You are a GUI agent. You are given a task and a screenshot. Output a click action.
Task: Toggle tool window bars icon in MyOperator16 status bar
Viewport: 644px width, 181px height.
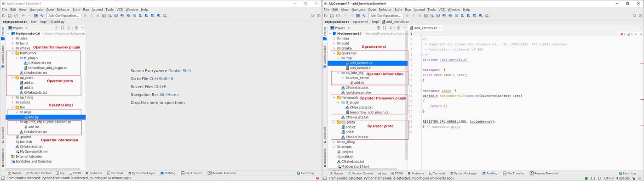tap(3, 178)
